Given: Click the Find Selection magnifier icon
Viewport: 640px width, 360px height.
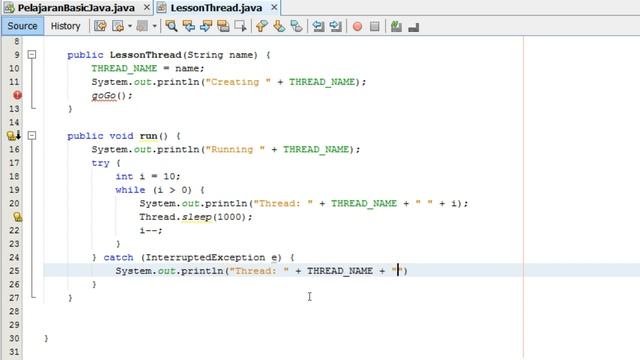Looking at the screenshot, I should point(171,26).
